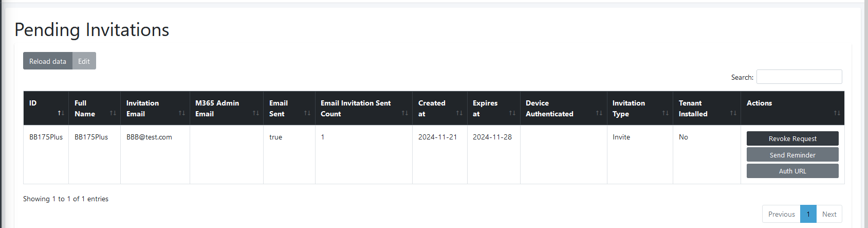This screenshot has height=228, width=868.
Task: Sort by Actions column arrows icon
Action: click(x=837, y=113)
